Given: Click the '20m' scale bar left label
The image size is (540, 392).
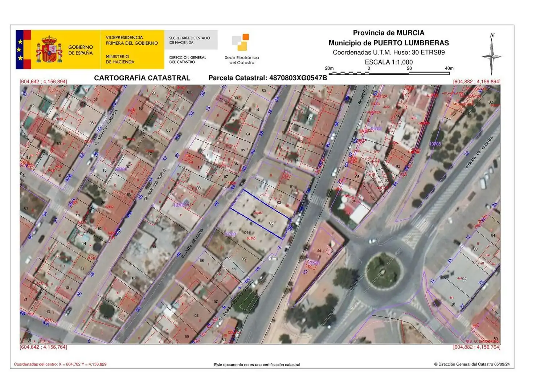Looking at the screenshot, I should point(329,68).
